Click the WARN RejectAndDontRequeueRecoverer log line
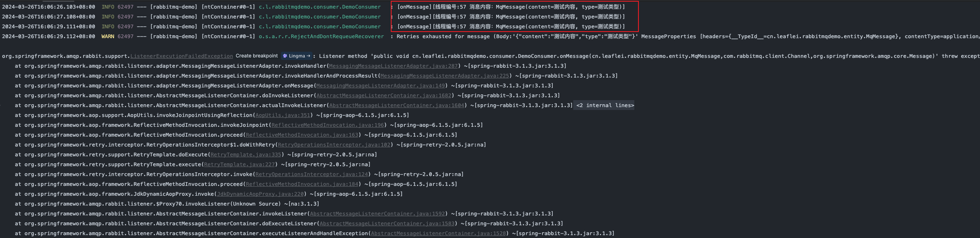The image size is (980, 238). pyautogui.click(x=321, y=37)
